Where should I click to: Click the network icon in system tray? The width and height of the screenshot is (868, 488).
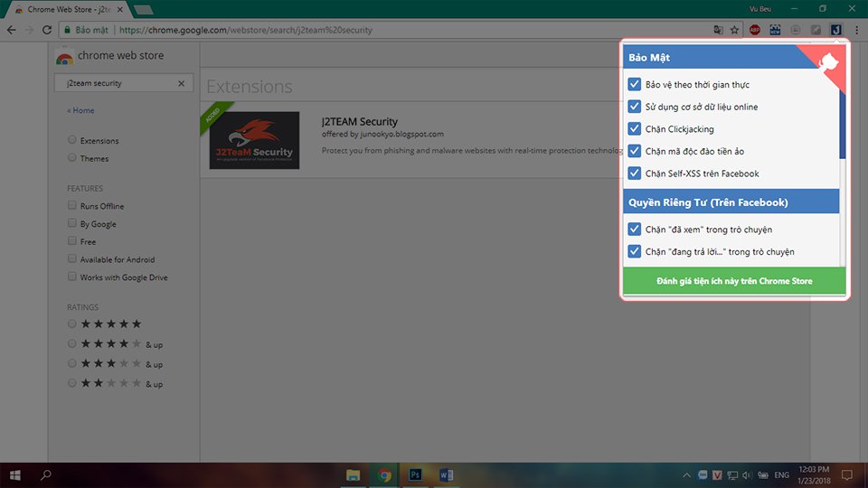point(732,474)
